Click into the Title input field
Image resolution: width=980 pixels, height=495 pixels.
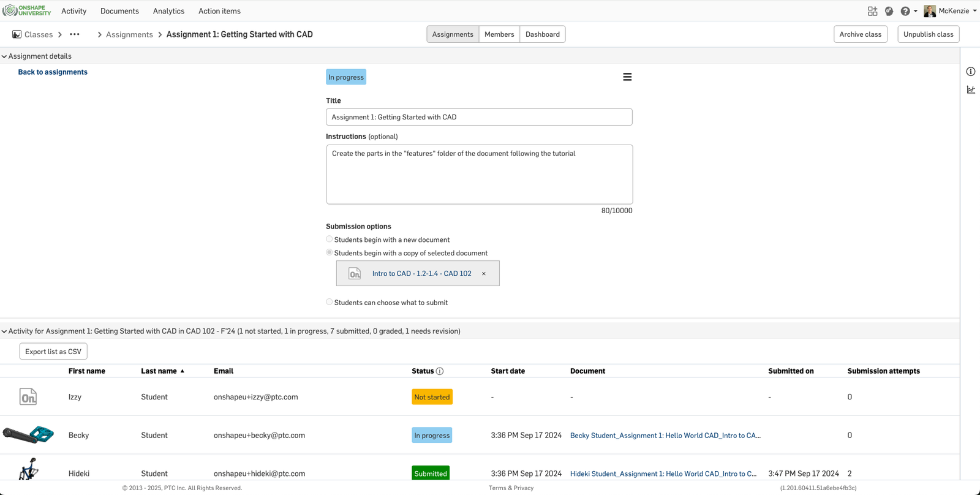click(479, 117)
